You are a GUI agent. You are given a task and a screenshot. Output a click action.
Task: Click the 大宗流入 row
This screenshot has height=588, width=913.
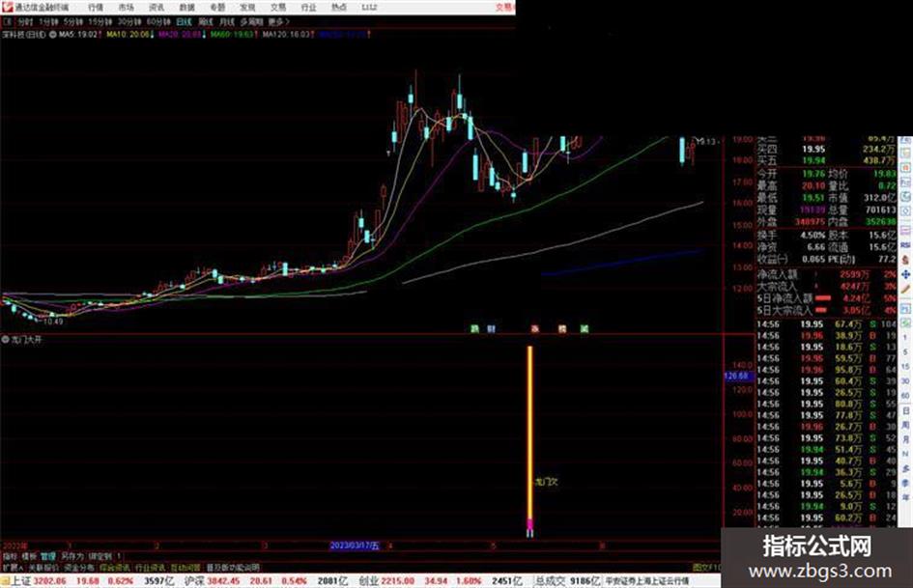pyautogui.click(x=827, y=287)
